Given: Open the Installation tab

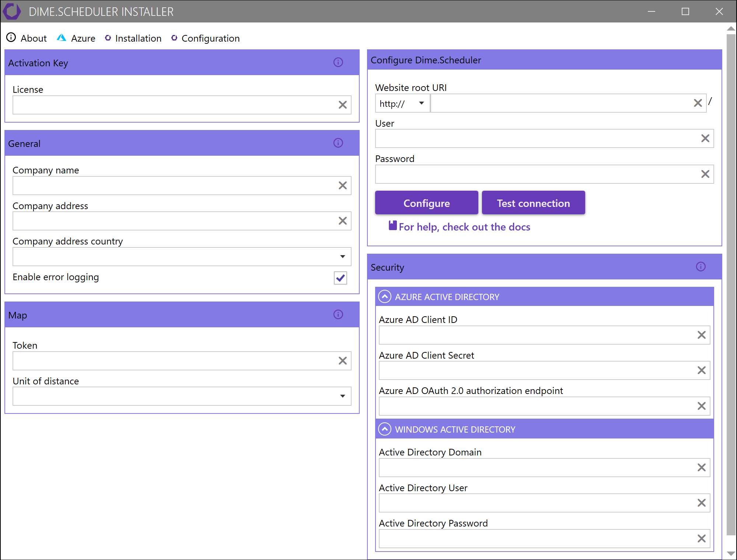Looking at the screenshot, I should point(133,38).
